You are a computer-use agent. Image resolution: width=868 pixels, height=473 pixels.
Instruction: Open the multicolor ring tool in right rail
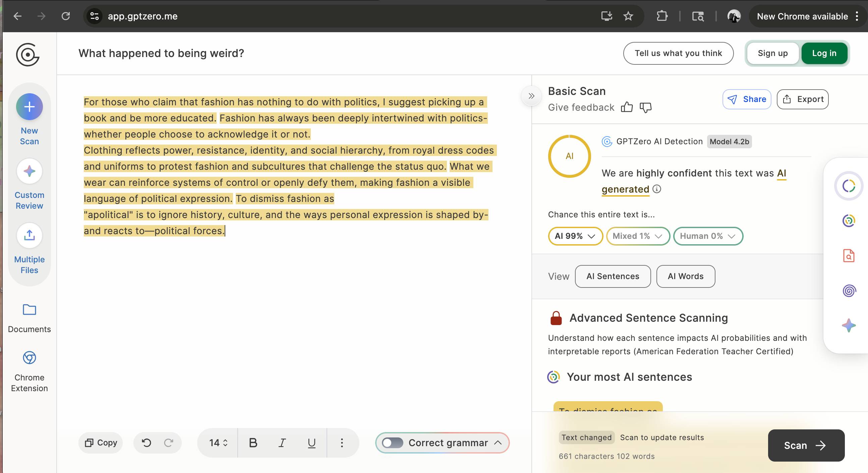coord(849,221)
